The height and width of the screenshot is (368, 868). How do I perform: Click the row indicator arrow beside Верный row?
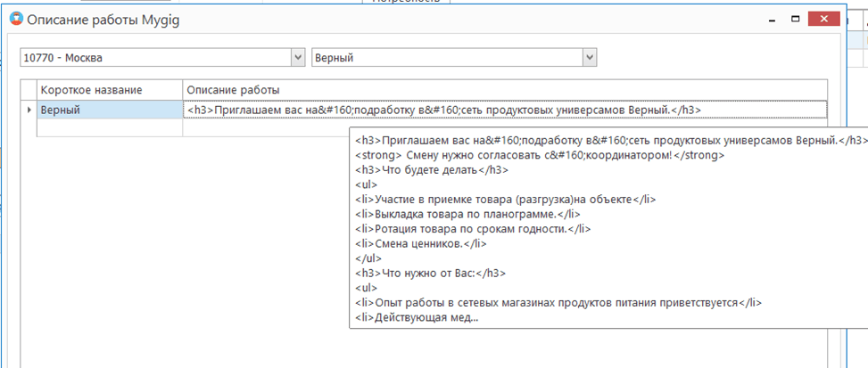click(29, 110)
